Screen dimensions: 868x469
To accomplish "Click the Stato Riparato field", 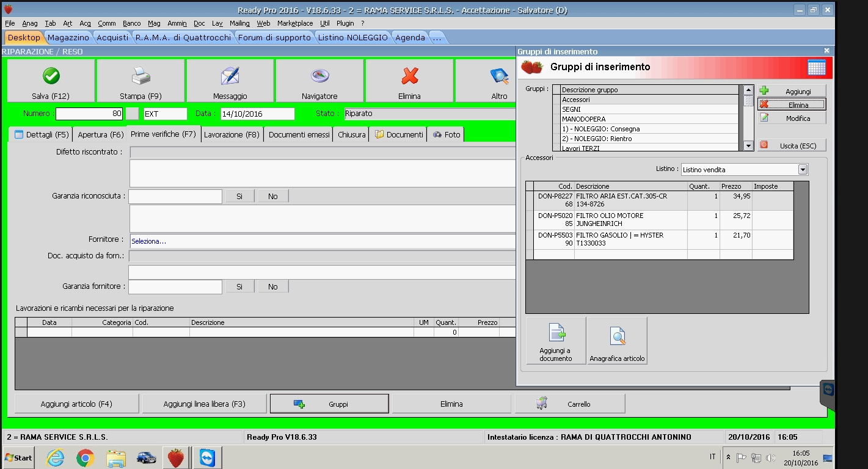I will click(x=429, y=114).
